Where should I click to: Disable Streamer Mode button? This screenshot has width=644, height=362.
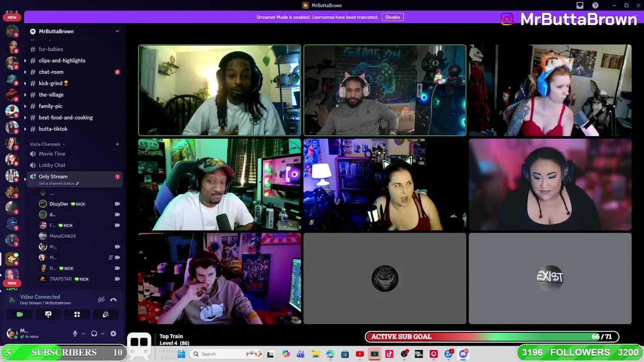click(x=392, y=17)
